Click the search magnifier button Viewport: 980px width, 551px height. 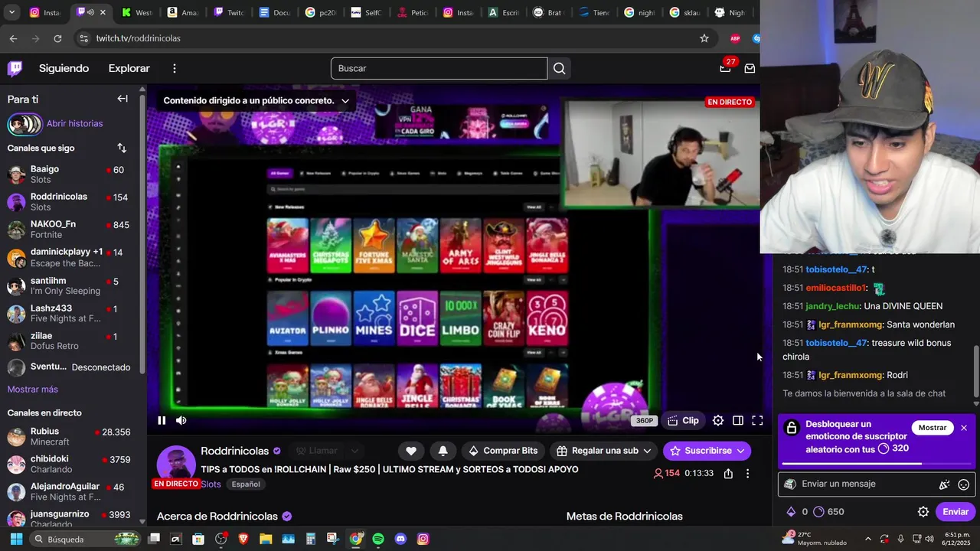tap(559, 68)
